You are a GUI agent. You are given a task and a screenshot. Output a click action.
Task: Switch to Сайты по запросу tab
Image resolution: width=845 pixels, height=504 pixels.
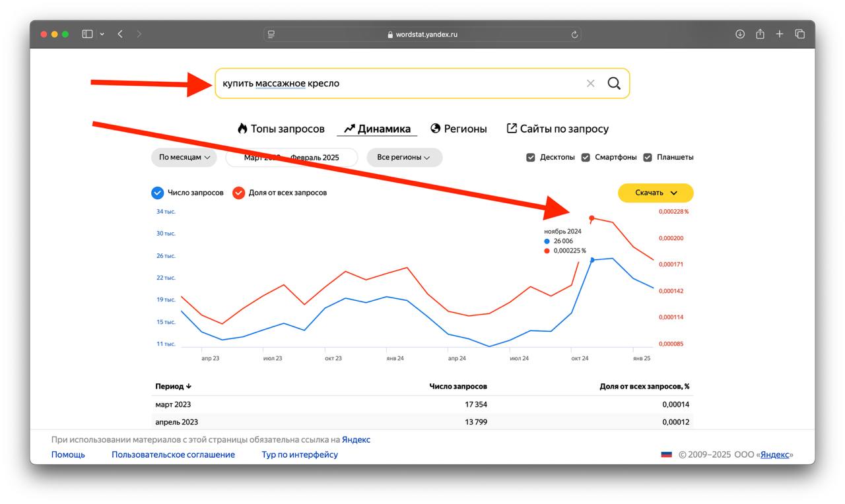tap(558, 129)
